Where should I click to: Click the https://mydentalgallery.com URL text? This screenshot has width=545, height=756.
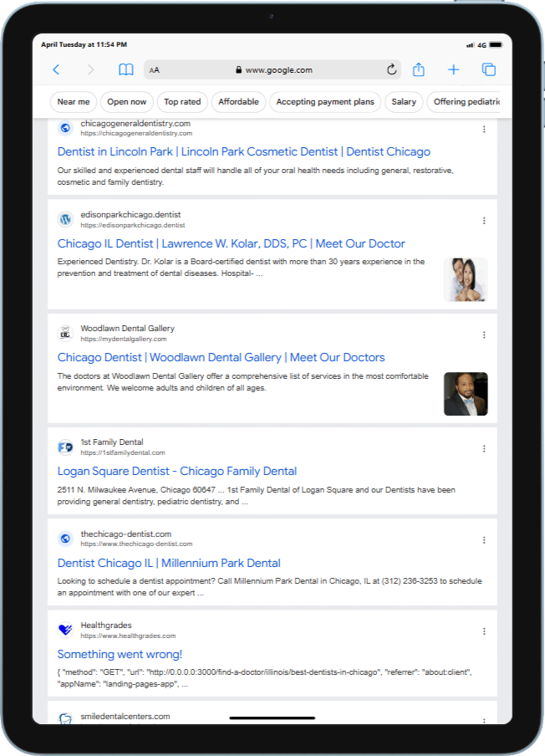[124, 339]
